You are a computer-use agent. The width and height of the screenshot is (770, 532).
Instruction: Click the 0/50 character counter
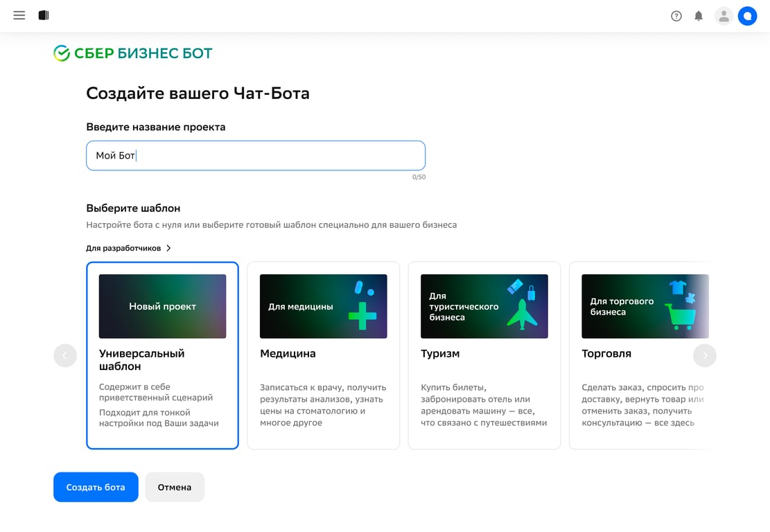(x=419, y=177)
